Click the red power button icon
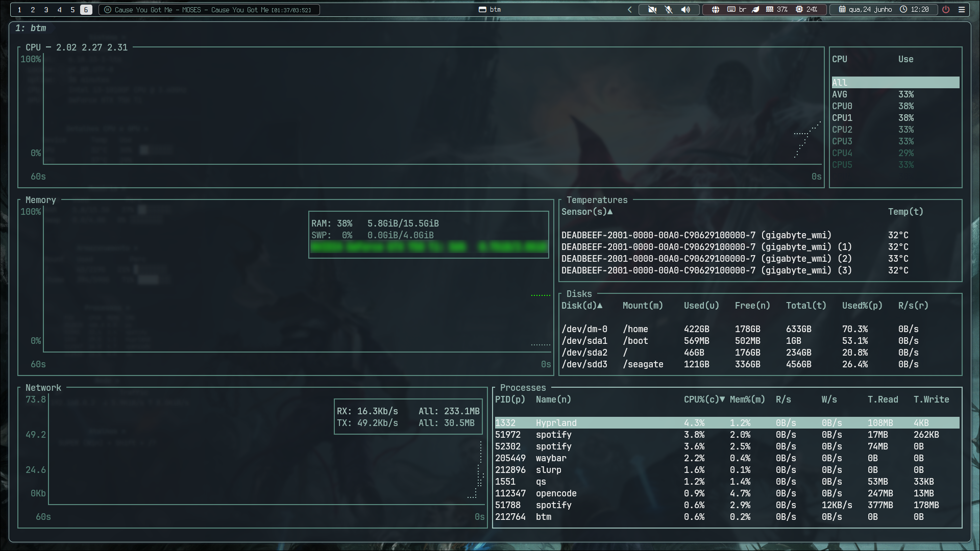The image size is (980, 551). tap(946, 10)
